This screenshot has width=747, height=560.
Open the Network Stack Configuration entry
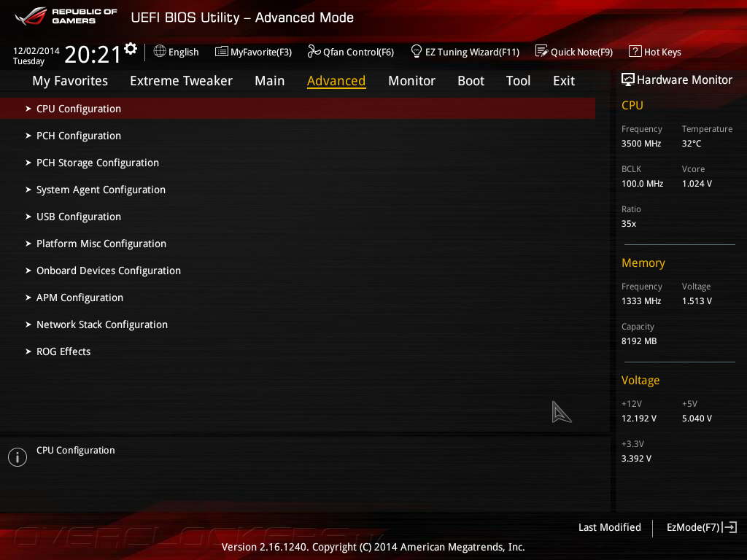pos(102,324)
